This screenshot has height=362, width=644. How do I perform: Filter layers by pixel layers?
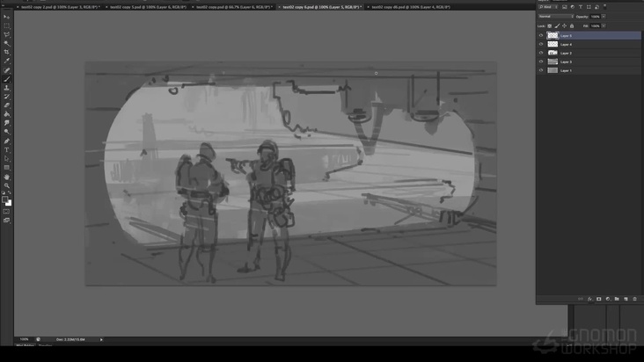click(x=565, y=7)
